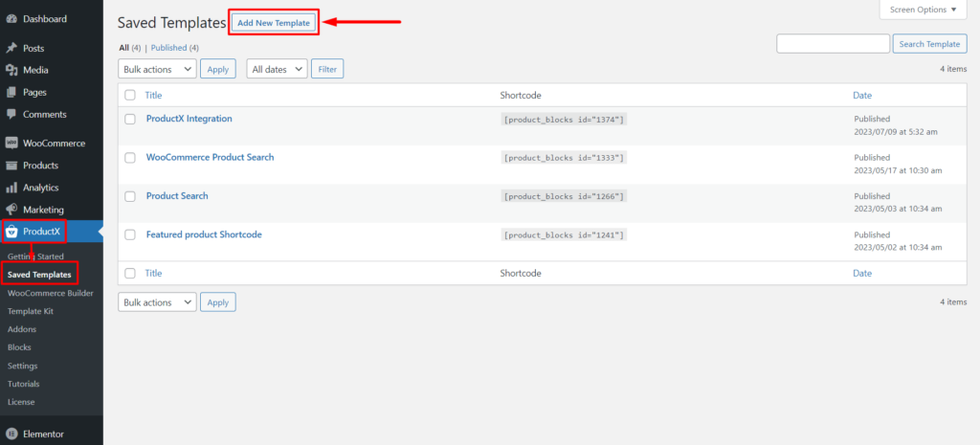Click the WooCommerce logo icon
Screen dimensions: 980x445
(11, 144)
